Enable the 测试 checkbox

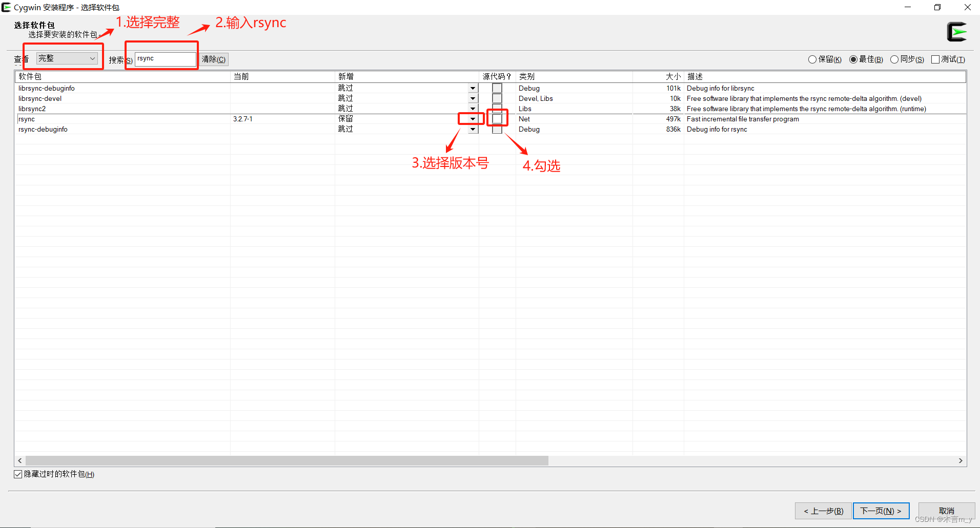948,59
